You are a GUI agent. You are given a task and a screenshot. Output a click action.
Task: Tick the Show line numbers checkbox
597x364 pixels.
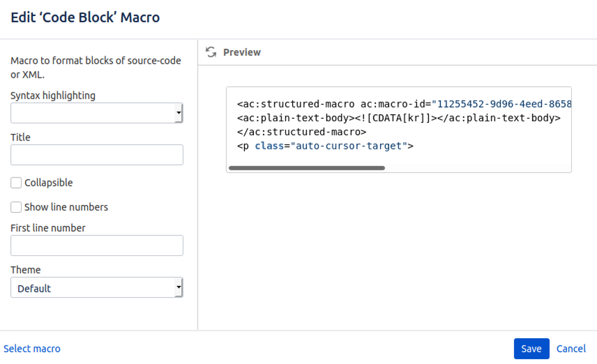click(16, 207)
